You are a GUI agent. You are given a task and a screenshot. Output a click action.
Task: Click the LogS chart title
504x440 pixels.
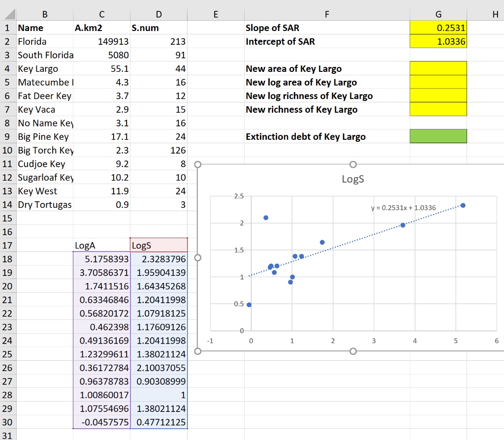tap(352, 179)
